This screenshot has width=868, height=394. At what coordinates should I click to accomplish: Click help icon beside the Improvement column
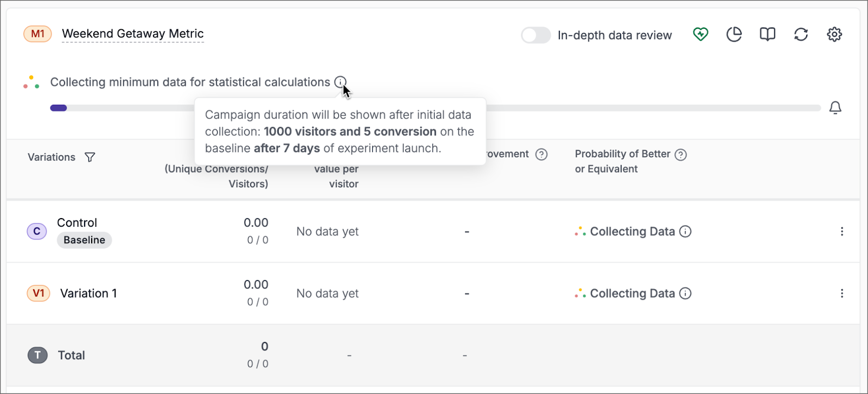[x=541, y=155]
